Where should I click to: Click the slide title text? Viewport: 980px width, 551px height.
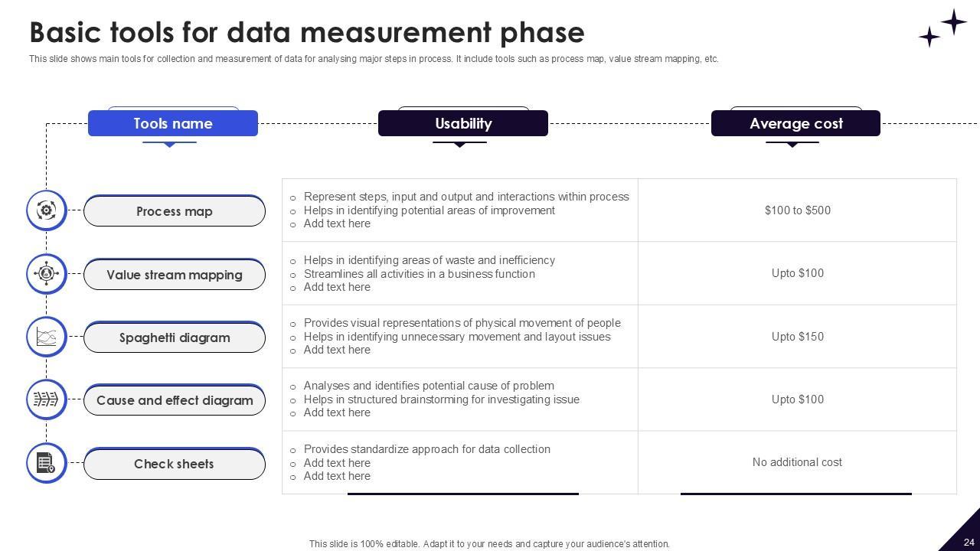click(x=307, y=33)
